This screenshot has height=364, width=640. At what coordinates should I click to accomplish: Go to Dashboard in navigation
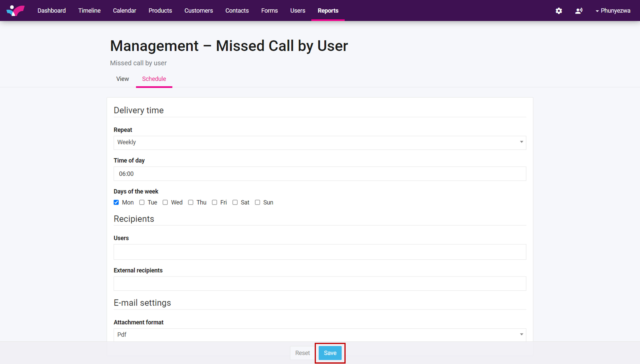pyautogui.click(x=52, y=10)
